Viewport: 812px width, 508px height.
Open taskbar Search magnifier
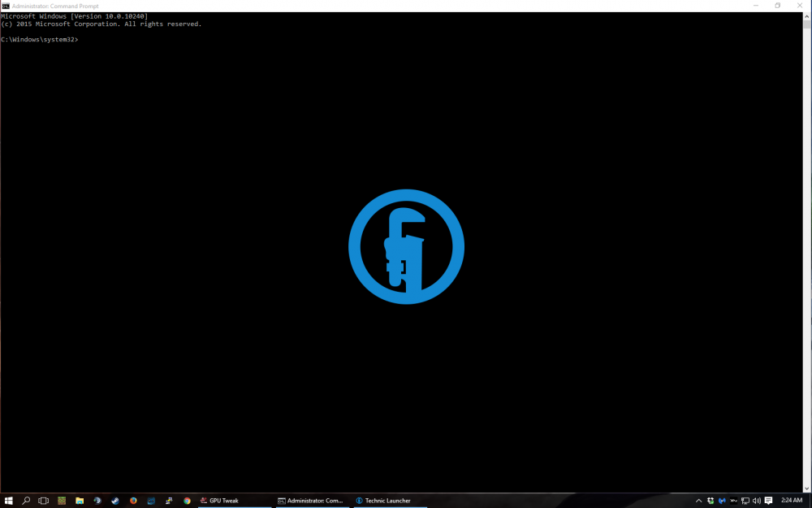point(26,500)
